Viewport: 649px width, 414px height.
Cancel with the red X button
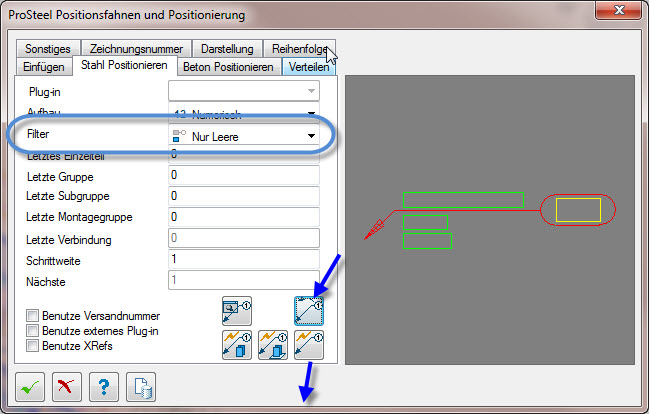[x=67, y=387]
